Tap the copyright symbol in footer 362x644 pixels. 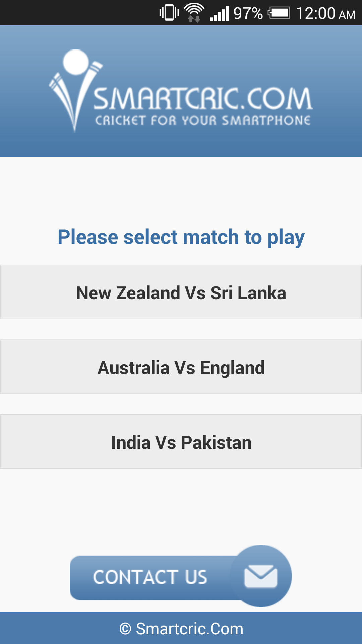tap(125, 629)
